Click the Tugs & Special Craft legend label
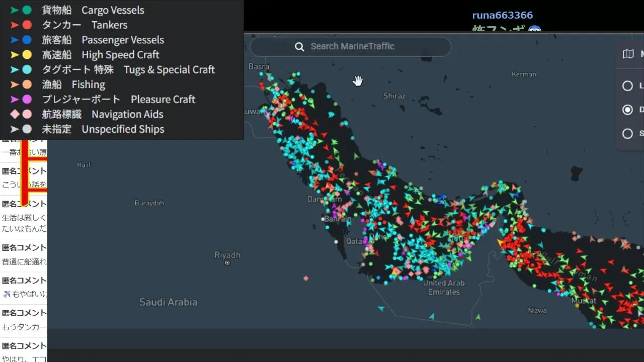 (128, 69)
